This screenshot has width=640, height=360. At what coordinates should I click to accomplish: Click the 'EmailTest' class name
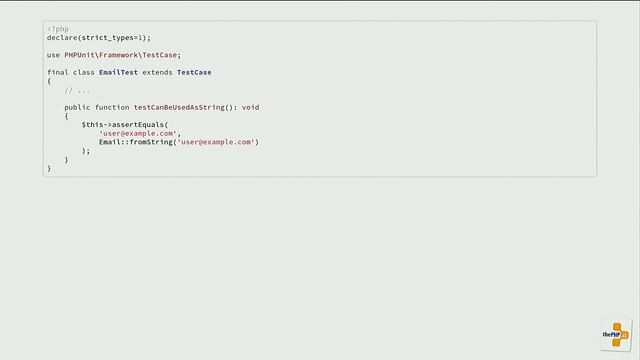(118, 72)
